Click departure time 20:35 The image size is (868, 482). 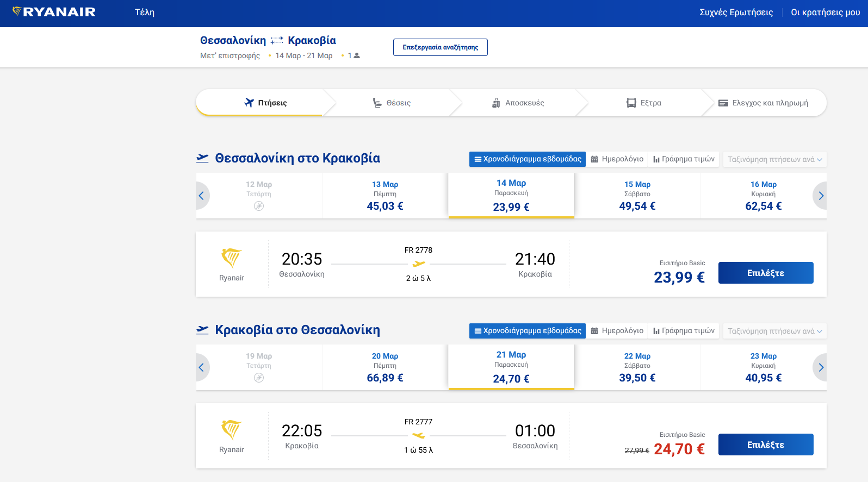pos(302,259)
